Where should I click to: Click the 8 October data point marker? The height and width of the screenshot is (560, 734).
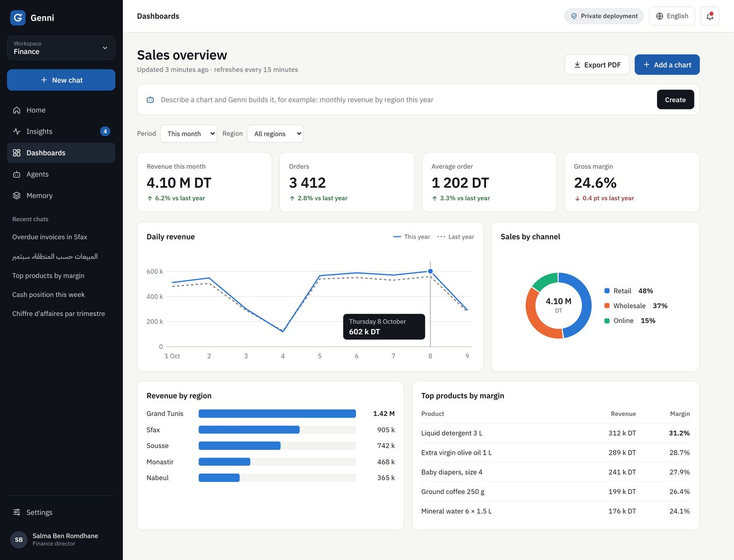click(x=430, y=271)
